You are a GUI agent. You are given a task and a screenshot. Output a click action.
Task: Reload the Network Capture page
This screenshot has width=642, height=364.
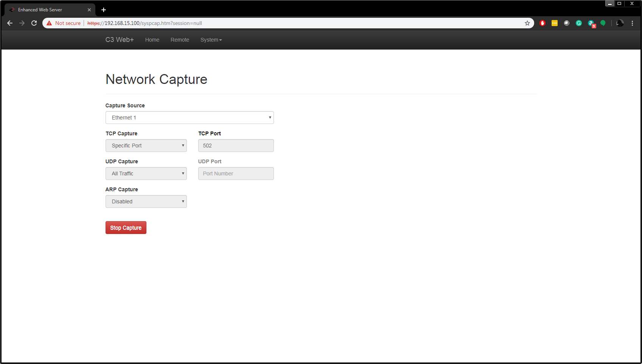tap(34, 23)
